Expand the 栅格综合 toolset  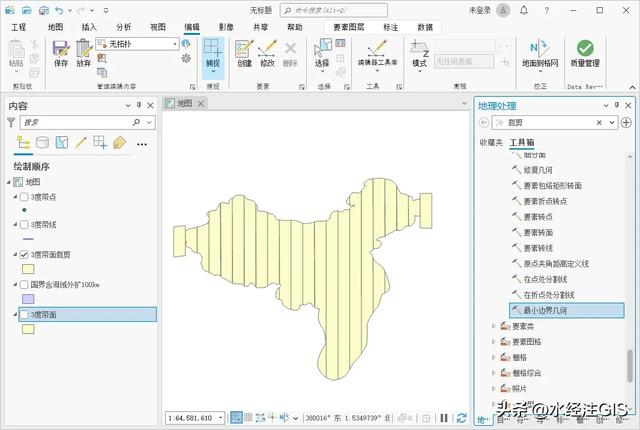coord(493,372)
